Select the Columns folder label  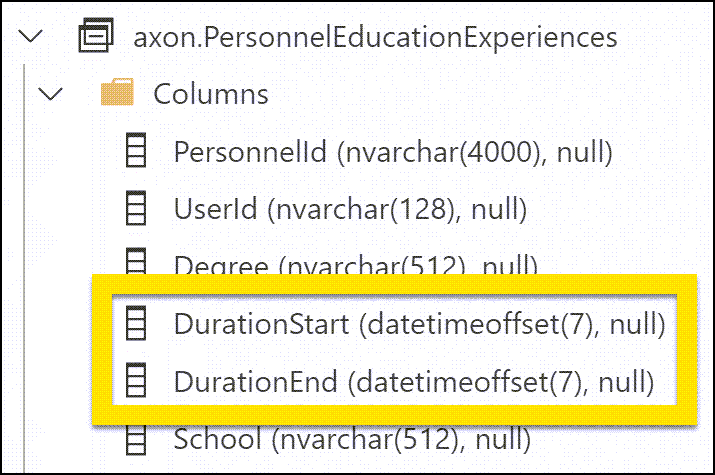point(210,94)
